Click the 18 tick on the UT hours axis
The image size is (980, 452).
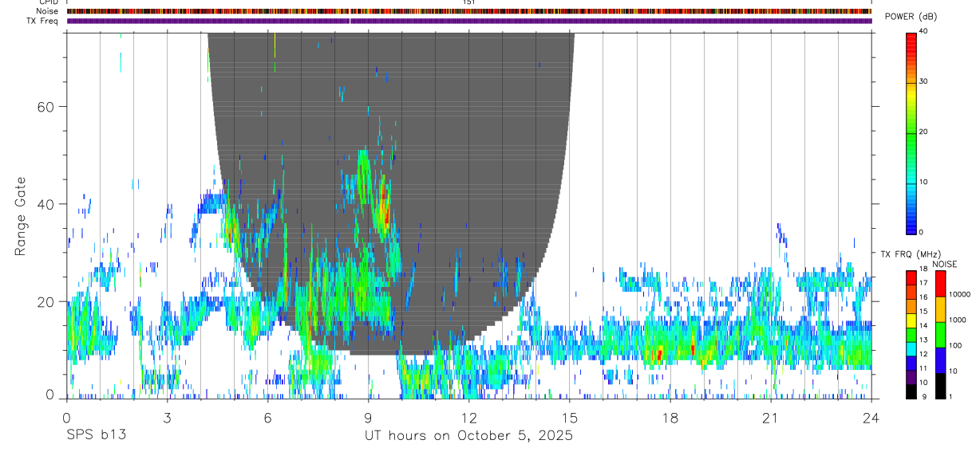670,417
